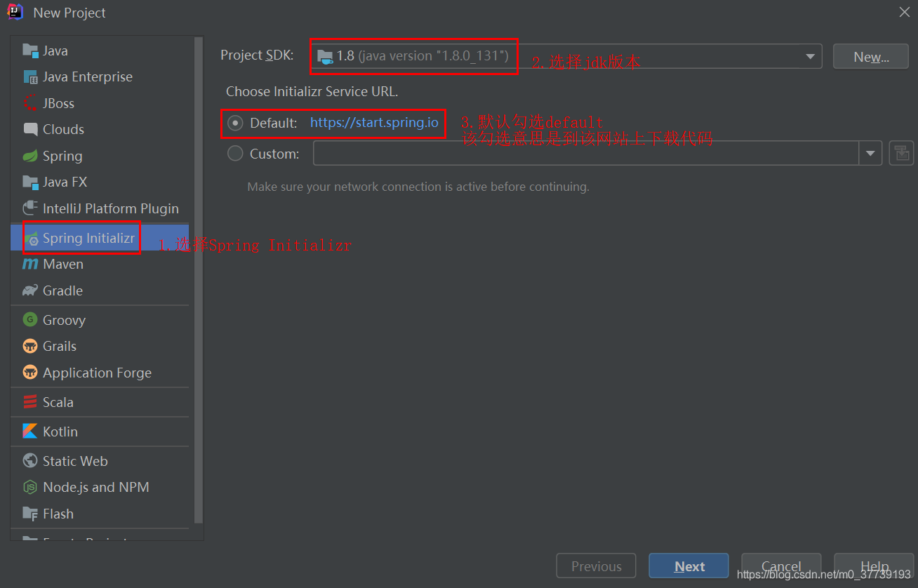Image resolution: width=918 pixels, height=588 pixels.
Task: Click the Spring leaf icon
Action: tap(30, 156)
